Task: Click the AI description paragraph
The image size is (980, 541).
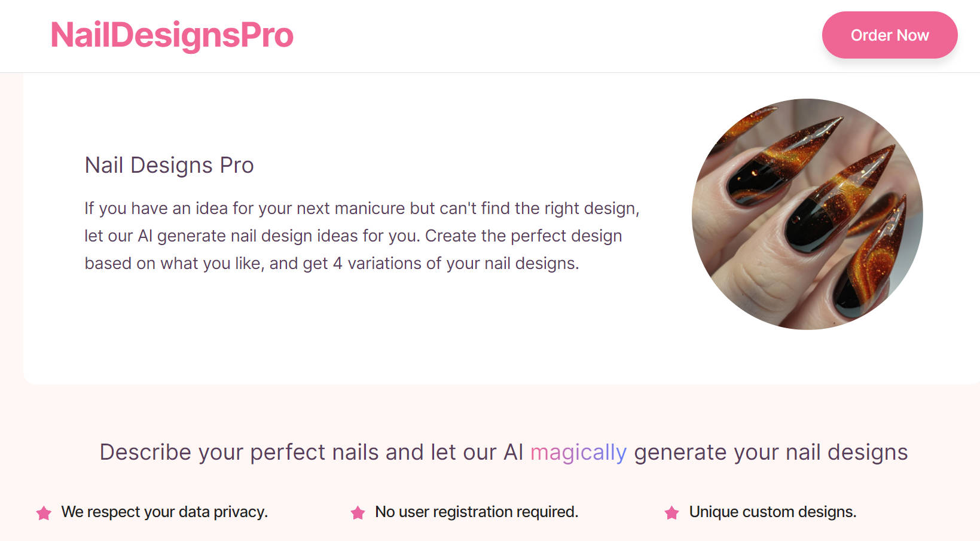Action: pyautogui.click(x=362, y=236)
